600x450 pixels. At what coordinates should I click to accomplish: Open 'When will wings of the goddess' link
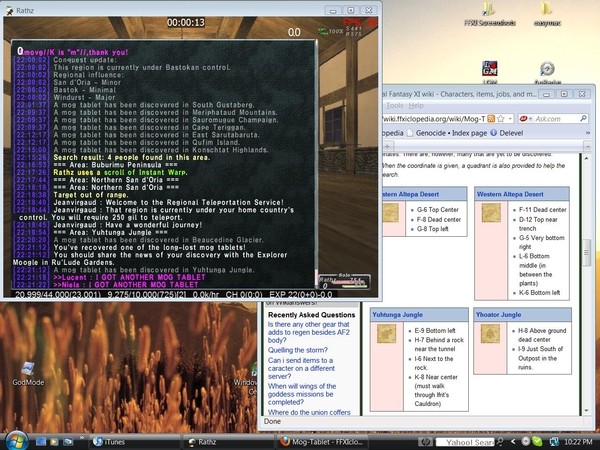[302, 394]
